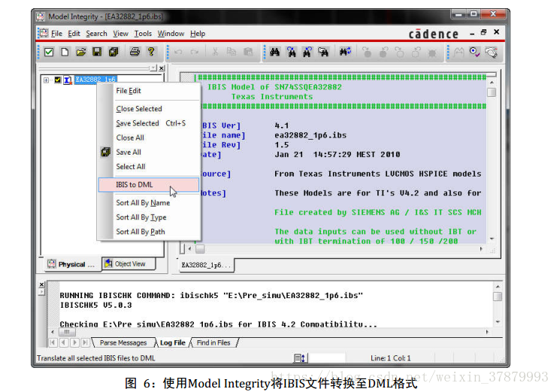The image size is (557, 392).
Task: Click the ea32882_1p6.ibs file name text in the editor
Action: pos(310,135)
